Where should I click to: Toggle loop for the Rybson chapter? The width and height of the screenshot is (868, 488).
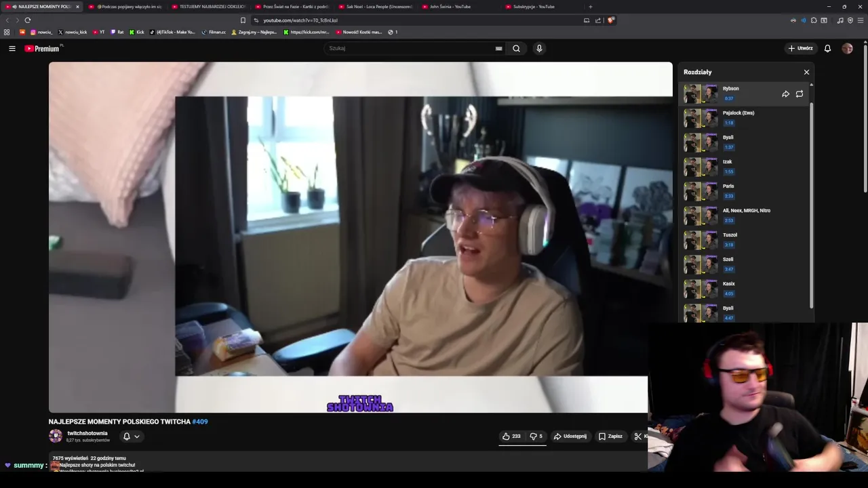pos(800,94)
